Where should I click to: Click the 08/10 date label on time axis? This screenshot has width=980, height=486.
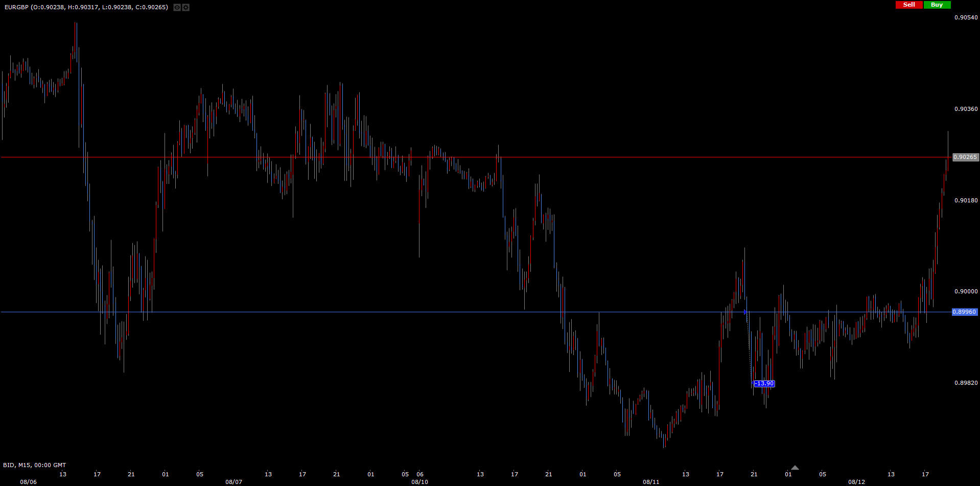pyautogui.click(x=419, y=482)
